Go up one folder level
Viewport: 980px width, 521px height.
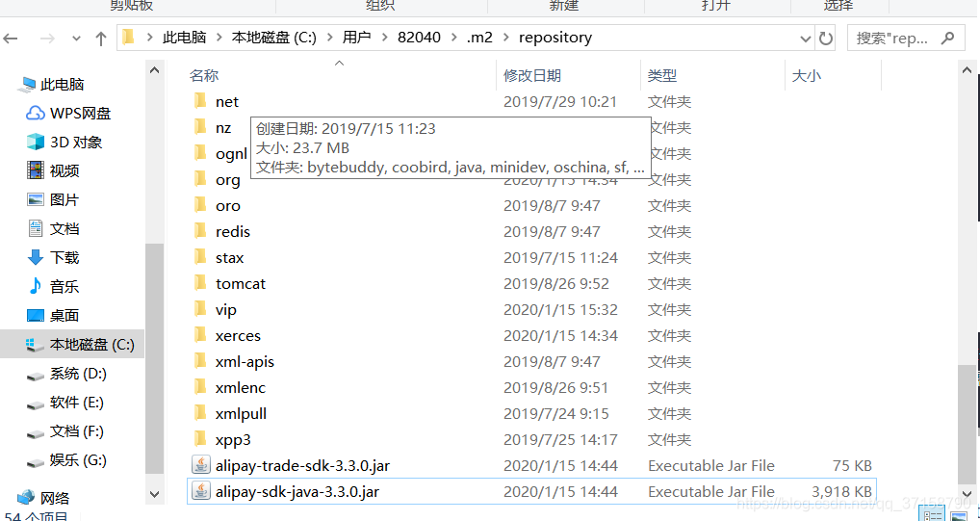pos(101,39)
